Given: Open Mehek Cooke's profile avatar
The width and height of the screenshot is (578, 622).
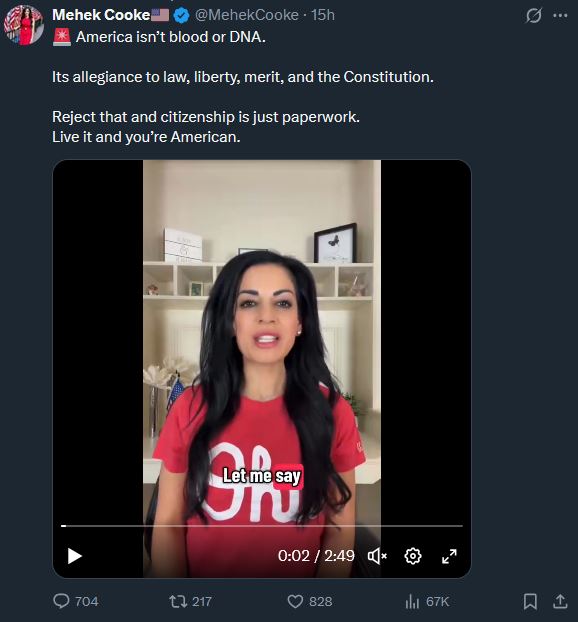Looking at the screenshot, I should [x=24, y=25].
